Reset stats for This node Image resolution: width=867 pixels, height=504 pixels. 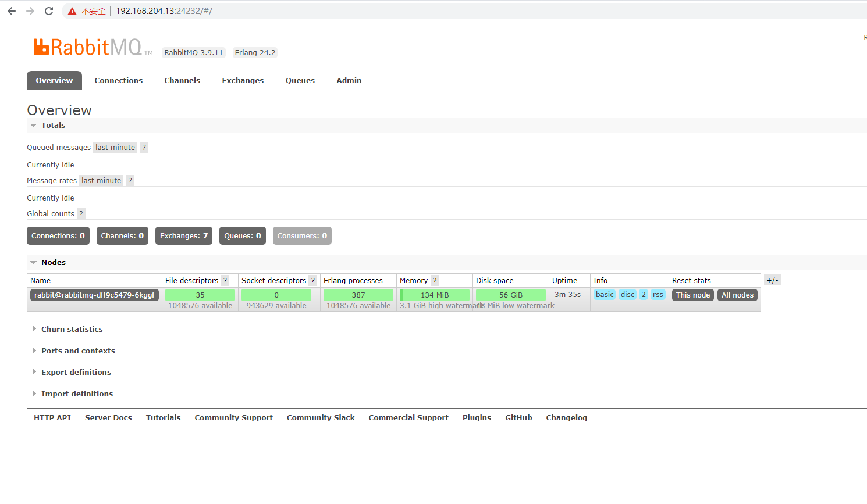tap(693, 295)
